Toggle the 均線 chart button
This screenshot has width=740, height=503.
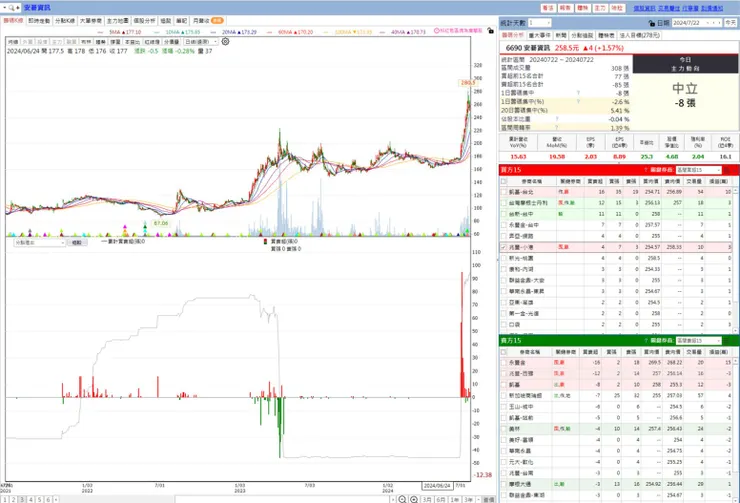[x=13, y=42]
